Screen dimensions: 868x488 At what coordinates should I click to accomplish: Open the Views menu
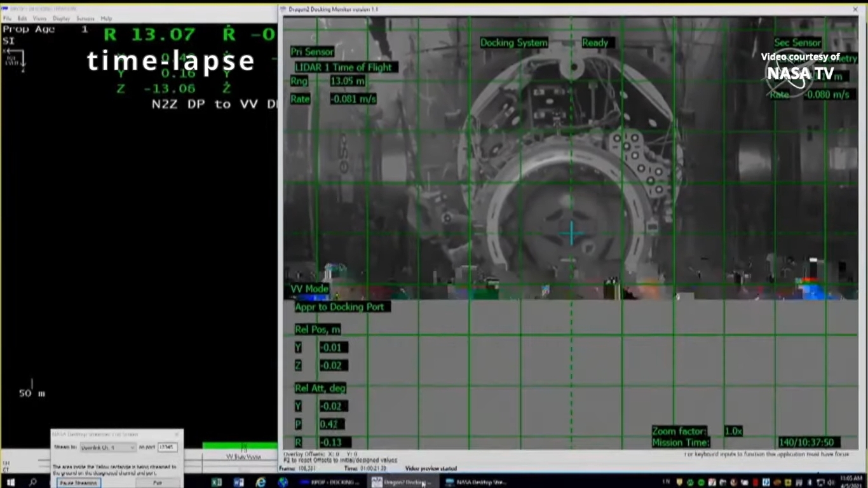[x=39, y=18]
